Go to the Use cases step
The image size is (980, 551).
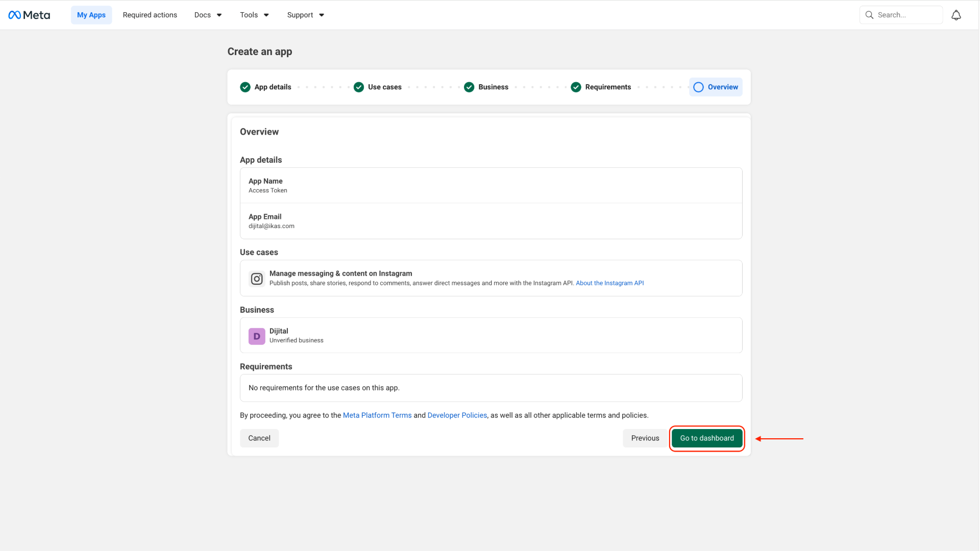click(378, 87)
